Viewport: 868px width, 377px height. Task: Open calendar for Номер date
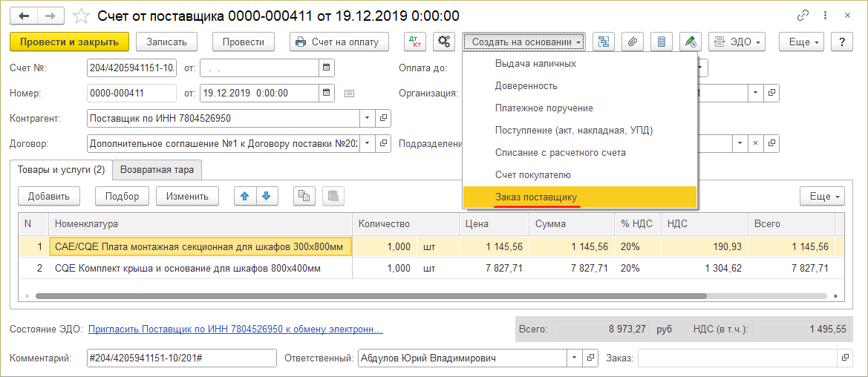pos(327,93)
